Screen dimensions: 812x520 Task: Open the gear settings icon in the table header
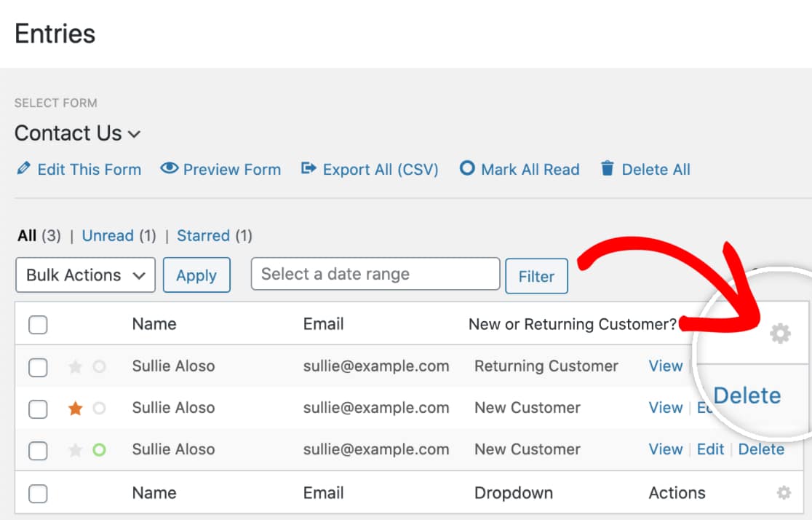[x=781, y=334]
